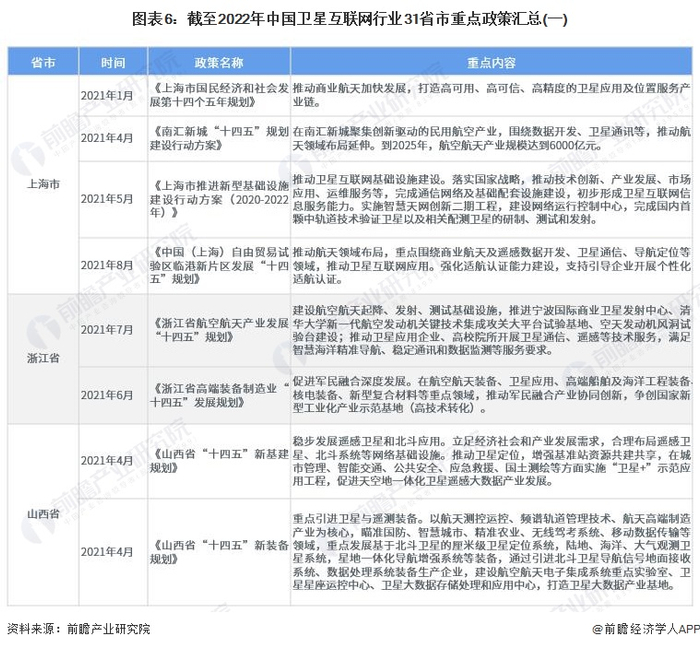Select policy "中国（上海）自由贸易试验区临港新片区发展十四五规划"
This screenshot has width=700, height=648.
219,266
